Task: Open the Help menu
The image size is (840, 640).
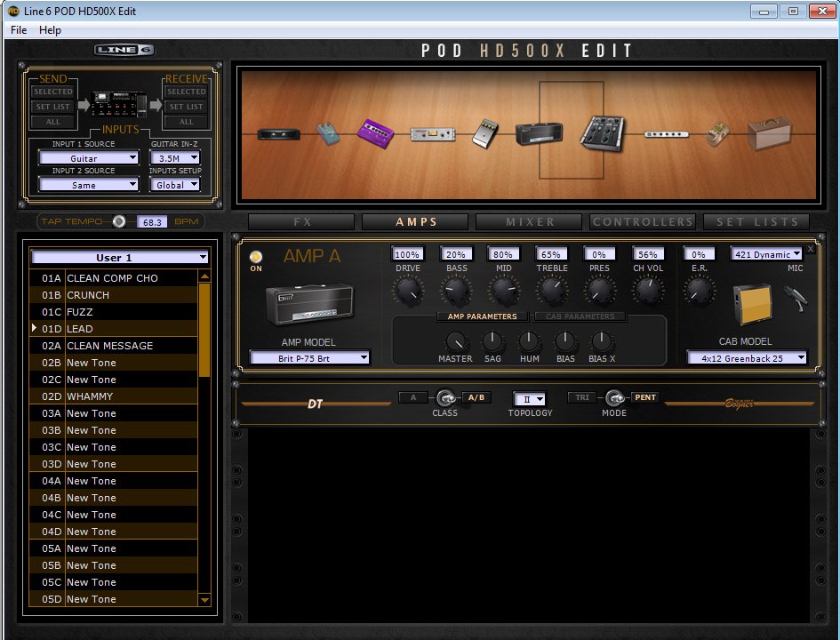Action: click(50, 30)
